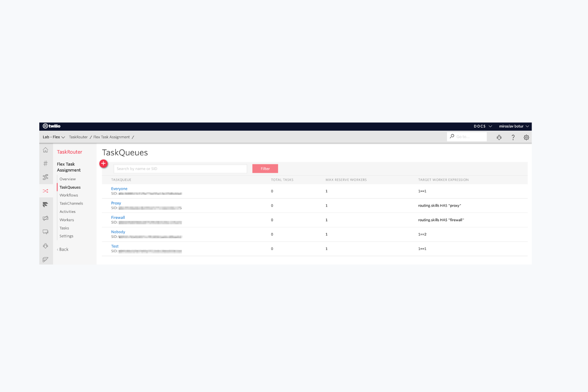Open the Test task queue

point(115,246)
